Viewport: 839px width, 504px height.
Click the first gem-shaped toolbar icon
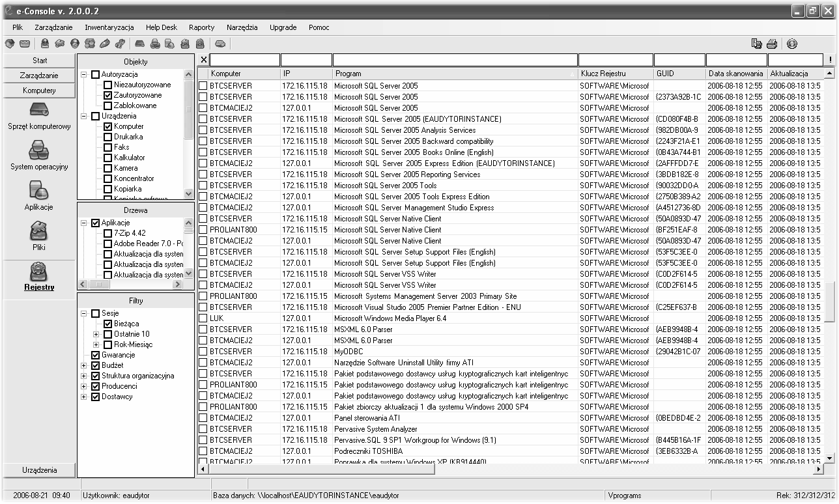9,44
